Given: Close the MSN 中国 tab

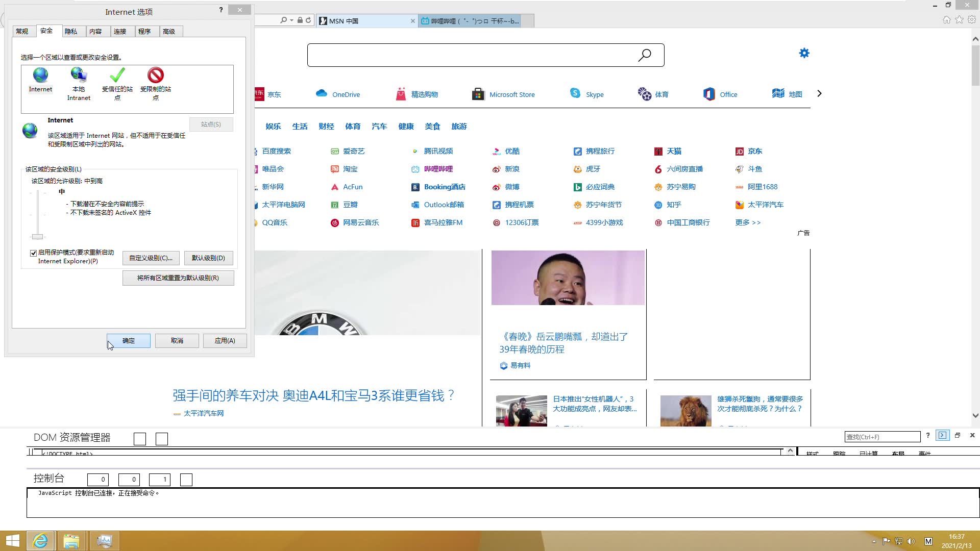Looking at the screenshot, I should tap(413, 21).
